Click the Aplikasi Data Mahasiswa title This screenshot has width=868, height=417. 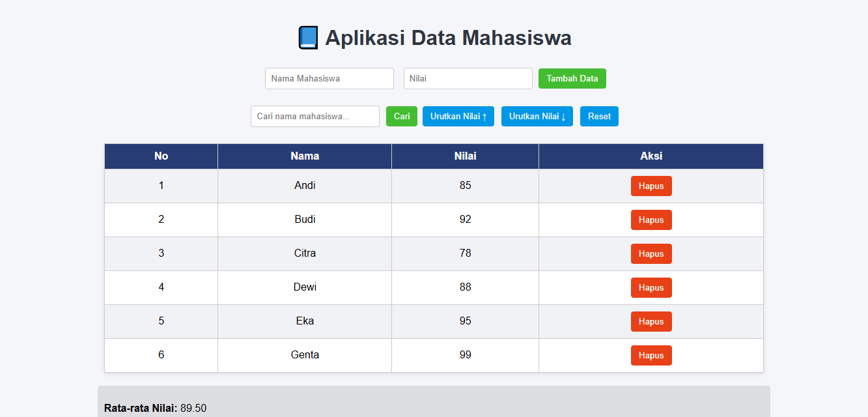[x=448, y=37]
